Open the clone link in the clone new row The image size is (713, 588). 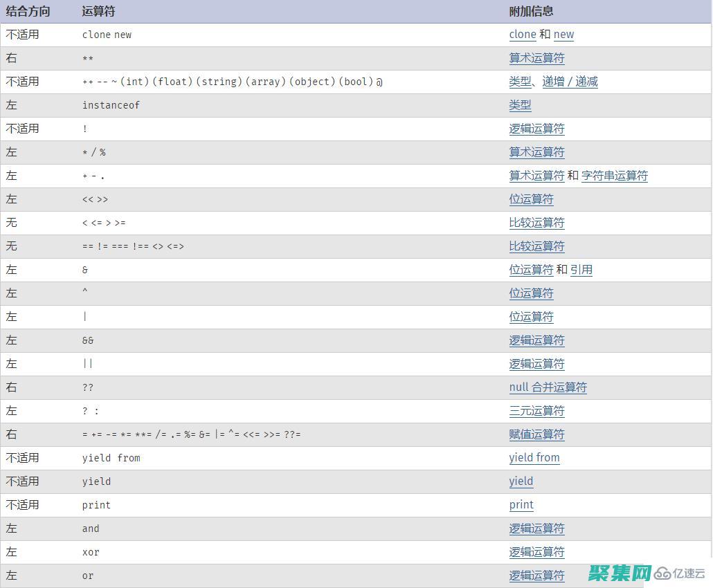point(523,35)
